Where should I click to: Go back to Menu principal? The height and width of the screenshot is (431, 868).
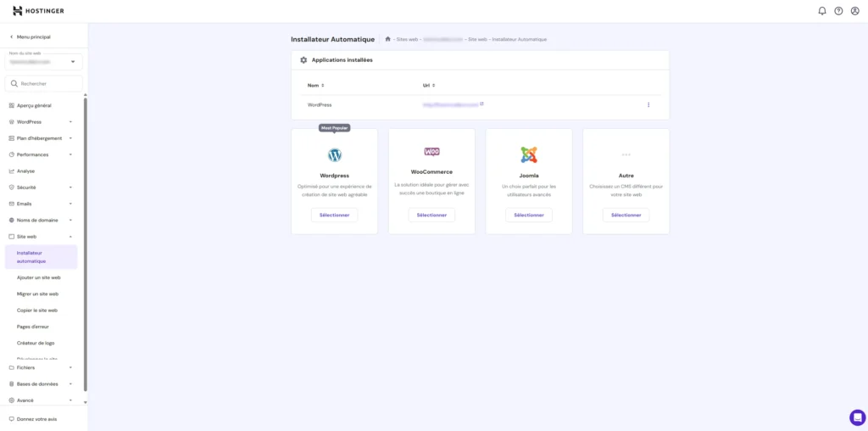(31, 37)
